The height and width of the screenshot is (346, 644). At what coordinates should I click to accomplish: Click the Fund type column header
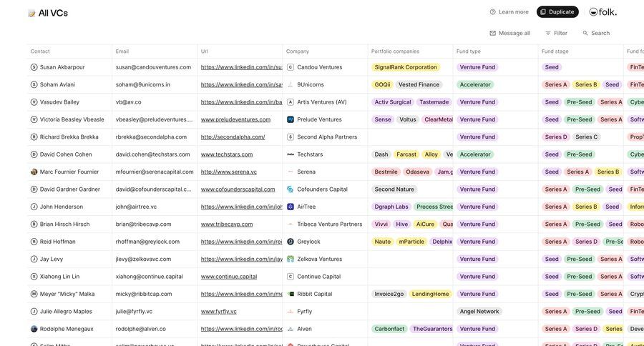[470, 51]
